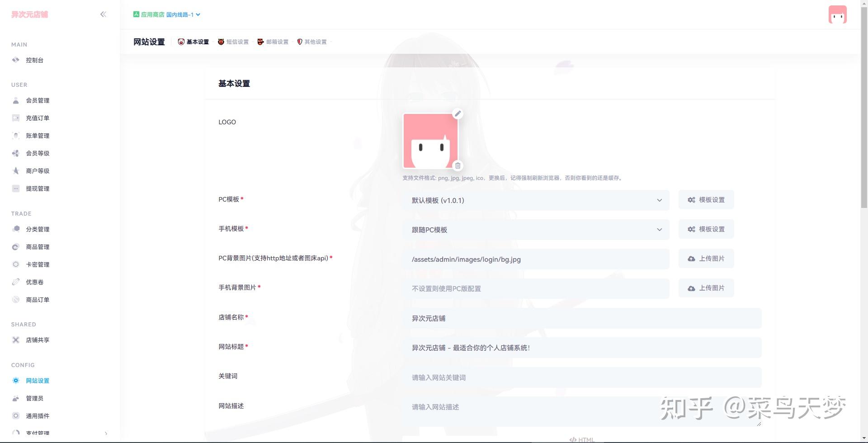This screenshot has height=443, width=868.
Task: Click the 优惠卷 coupon icon
Action: pos(16,282)
